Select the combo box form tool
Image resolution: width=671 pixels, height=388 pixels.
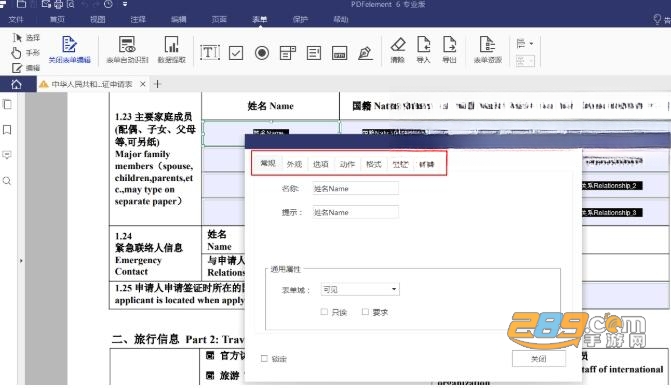pyautogui.click(x=288, y=53)
